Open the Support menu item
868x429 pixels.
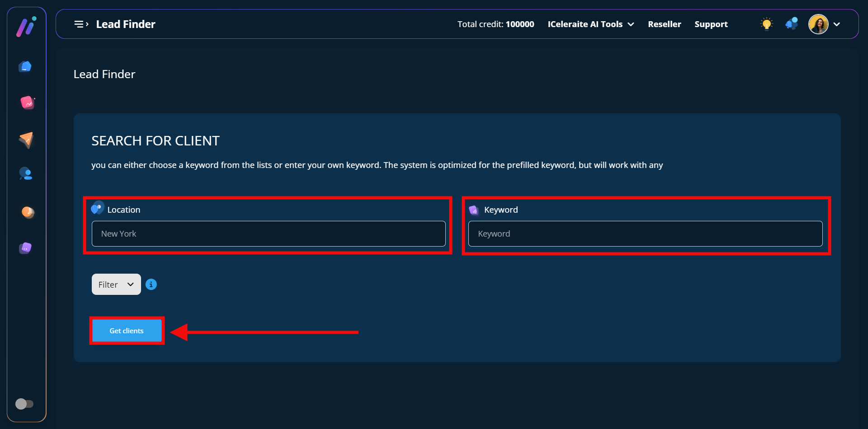coord(711,24)
